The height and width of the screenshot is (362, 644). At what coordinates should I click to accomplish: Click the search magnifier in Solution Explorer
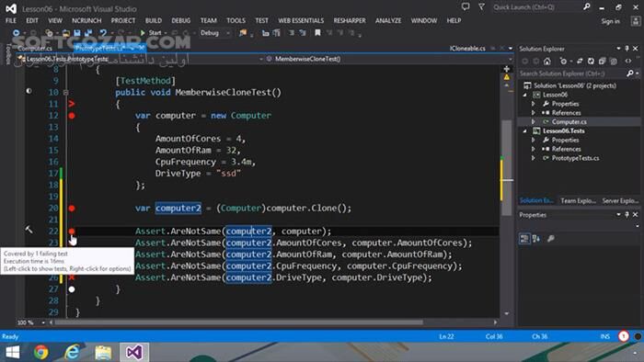click(629, 74)
